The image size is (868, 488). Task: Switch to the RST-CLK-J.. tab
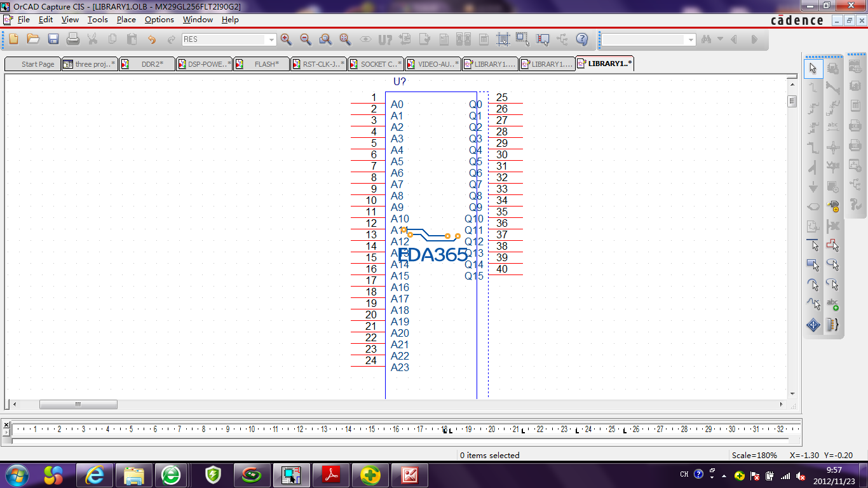318,64
